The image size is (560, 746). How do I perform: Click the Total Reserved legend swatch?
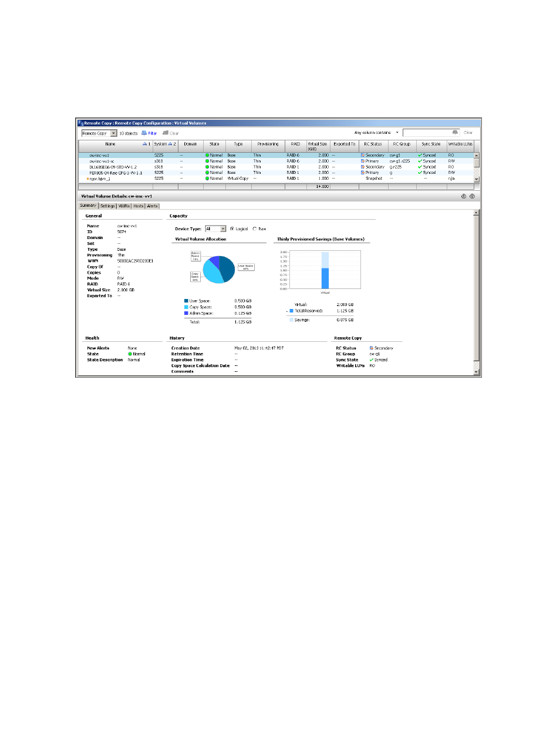click(291, 311)
